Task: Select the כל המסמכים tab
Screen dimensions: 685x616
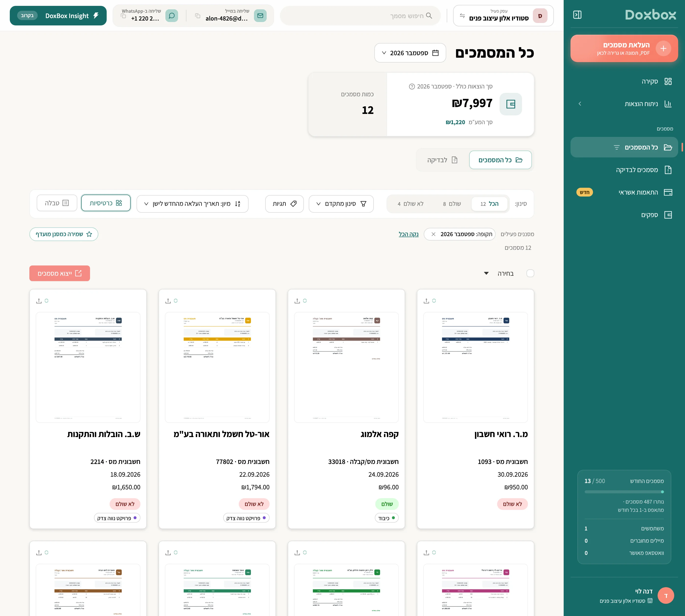Action: point(500,160)
